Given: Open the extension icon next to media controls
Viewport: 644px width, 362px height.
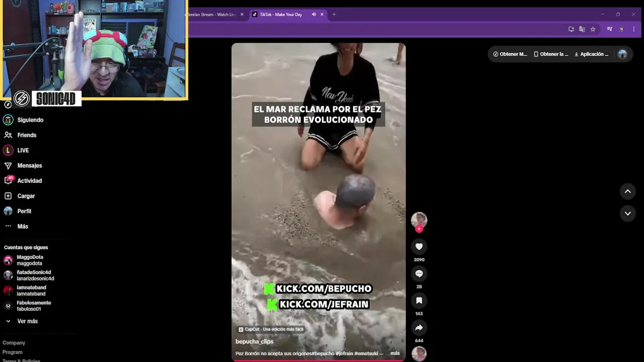Looking at the screenshot, I should click(x=621, y=29).
